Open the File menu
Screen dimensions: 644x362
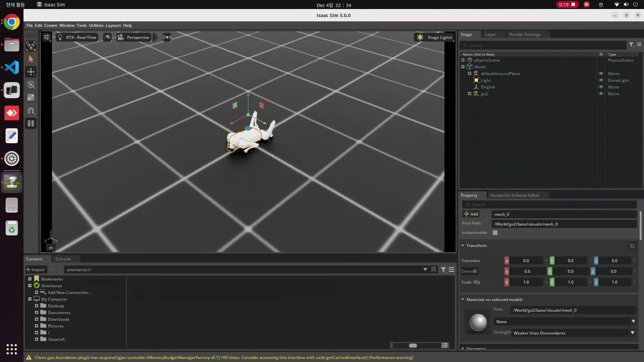pos(30,25)
